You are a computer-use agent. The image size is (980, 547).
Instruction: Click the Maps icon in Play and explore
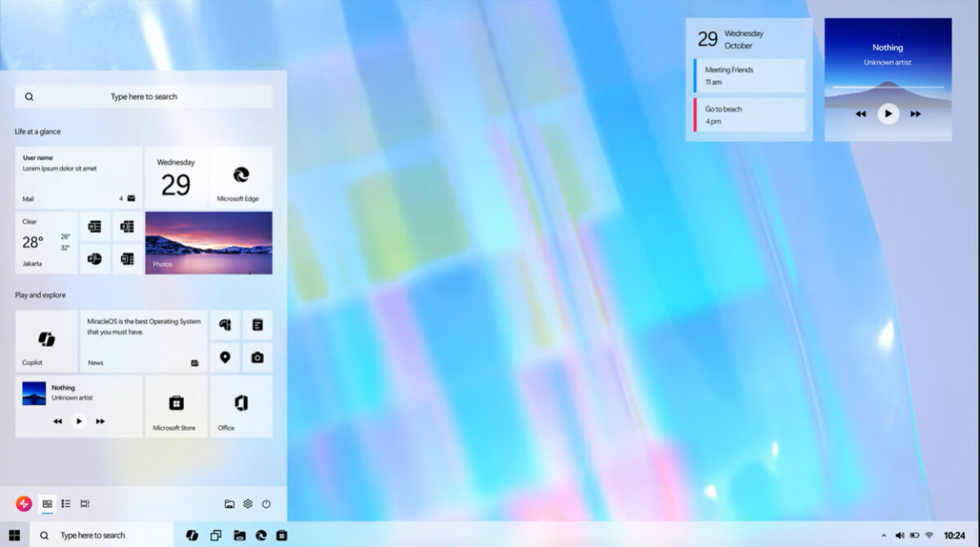point(225,357)
